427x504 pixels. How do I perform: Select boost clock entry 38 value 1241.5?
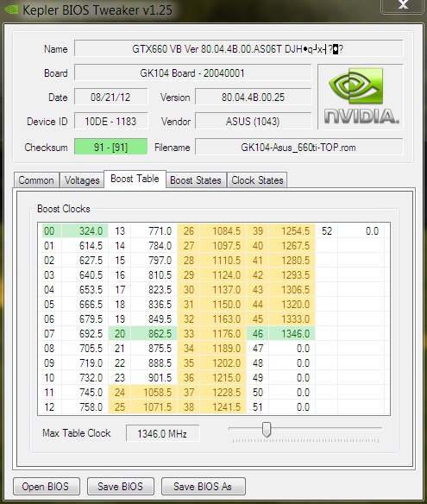pyautogui.click(x=223, y=407)
